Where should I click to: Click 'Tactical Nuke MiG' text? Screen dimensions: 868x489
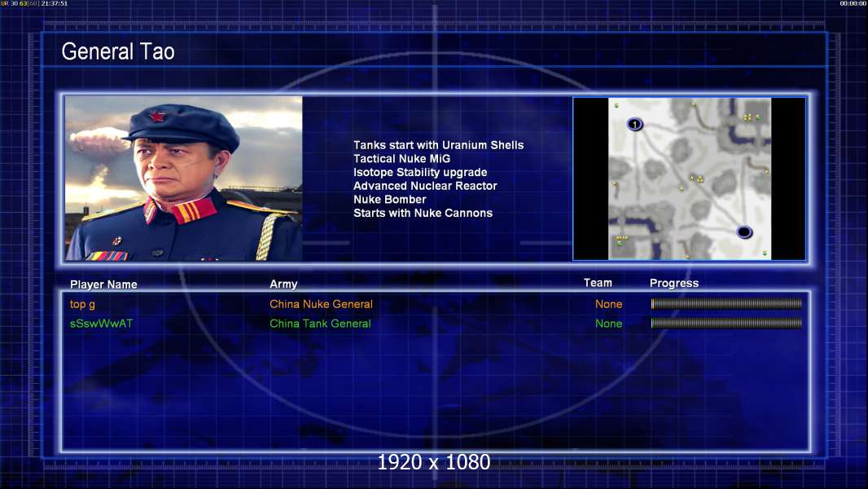[402, 158]
